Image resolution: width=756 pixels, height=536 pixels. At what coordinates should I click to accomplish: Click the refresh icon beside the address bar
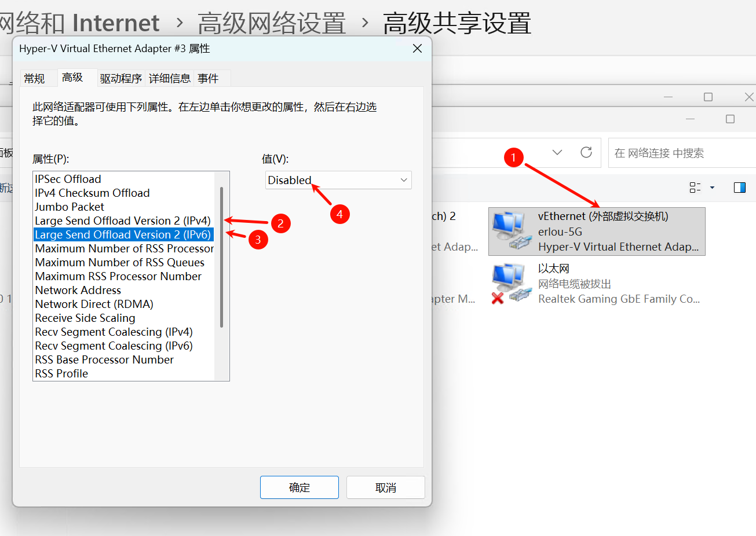click(586, 152)
